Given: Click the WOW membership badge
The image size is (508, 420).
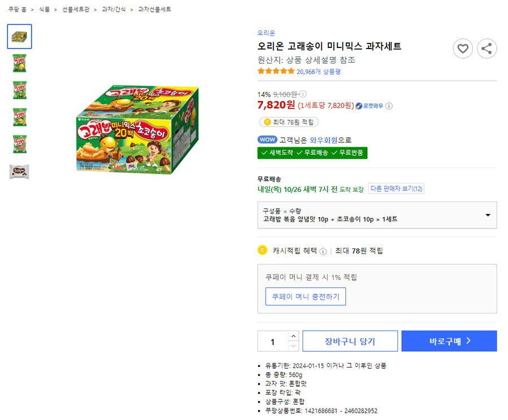Looking at the screenshot, I should (269, 139).
